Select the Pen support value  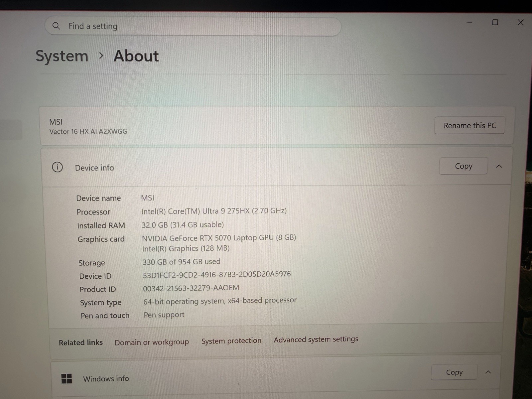164,315
